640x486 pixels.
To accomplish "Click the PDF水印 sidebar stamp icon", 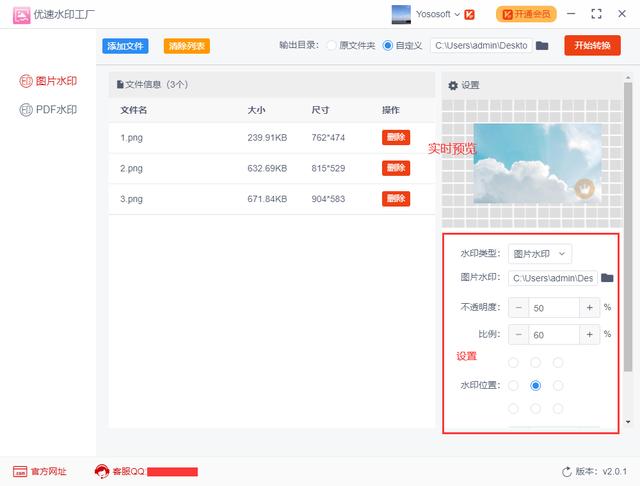I will pyautogui.click(x=26, y=110).
